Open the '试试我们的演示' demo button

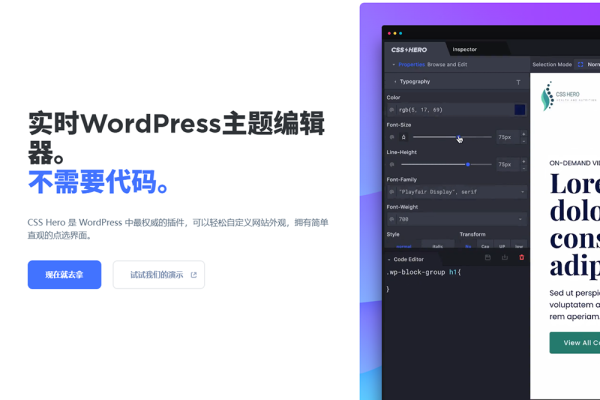click(x=159, y=274)
